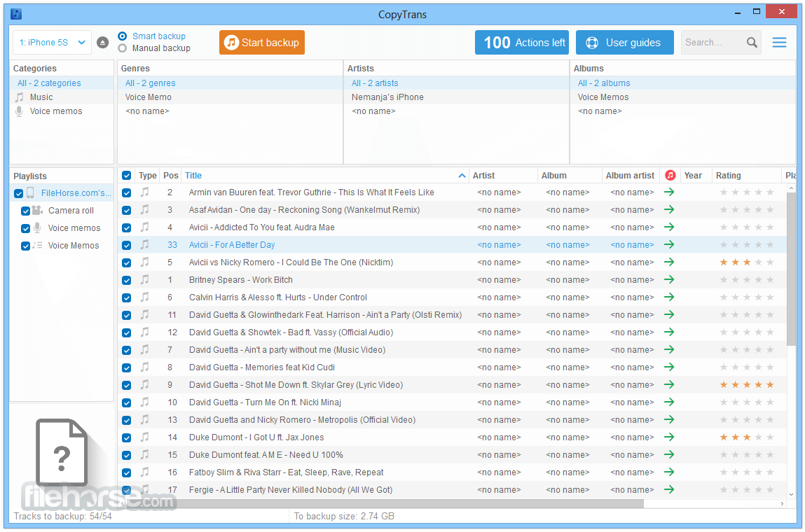Sort by the Artist column header
Image resolution: width=805 pixels, height=532 pixels.
point(502,176)
